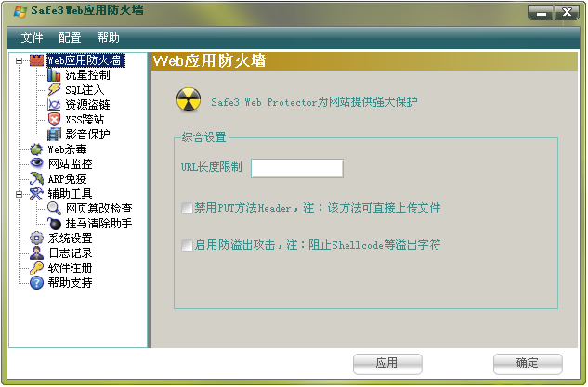Click the 日志记录 person icon
Screen dimensions: 588x387
tap(36, 252)
